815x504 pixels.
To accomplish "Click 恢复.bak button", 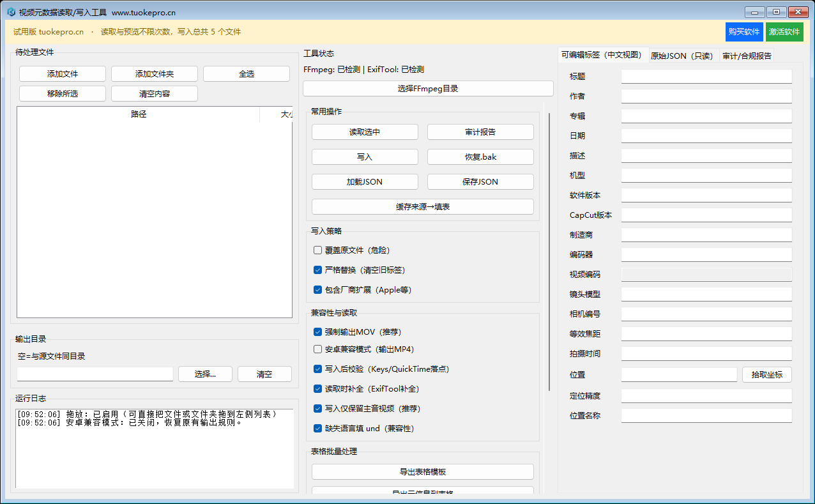I will tap(480, 157).
